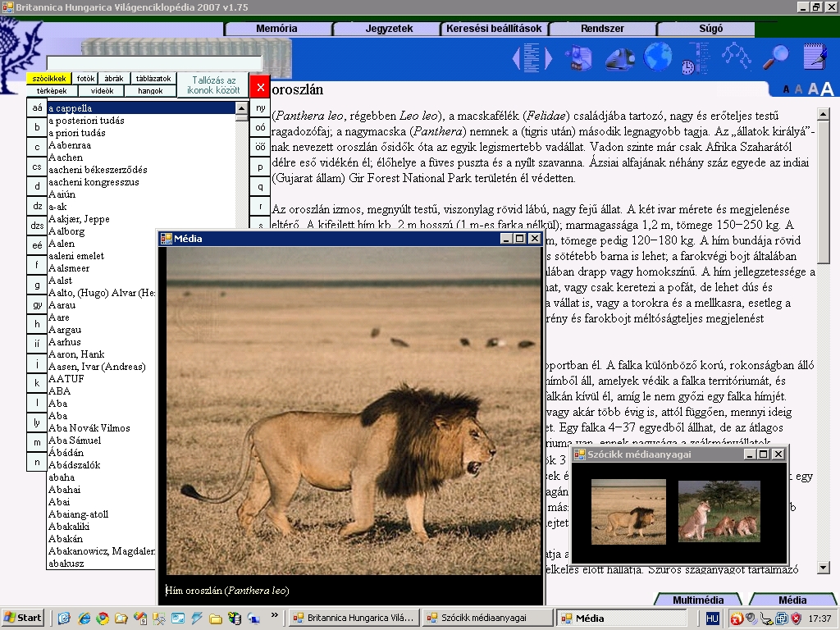This screenshot has height=630, width=840.
Task: Switch to Britannica Hungarica taskbar button
Action: tap(354, 619)
